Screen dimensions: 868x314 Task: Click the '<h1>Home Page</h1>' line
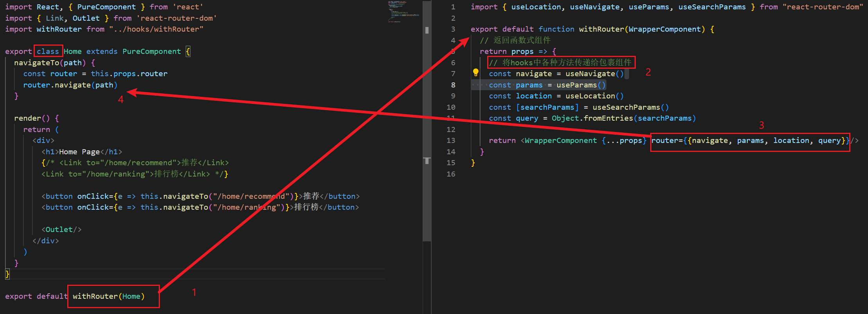point(82,152)
